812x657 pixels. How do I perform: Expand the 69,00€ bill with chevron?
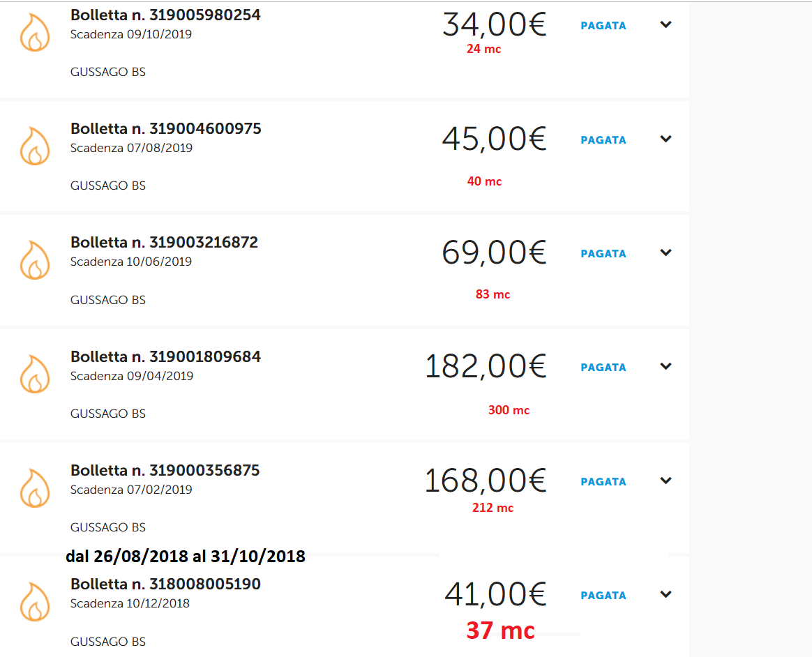coord(666,252)
